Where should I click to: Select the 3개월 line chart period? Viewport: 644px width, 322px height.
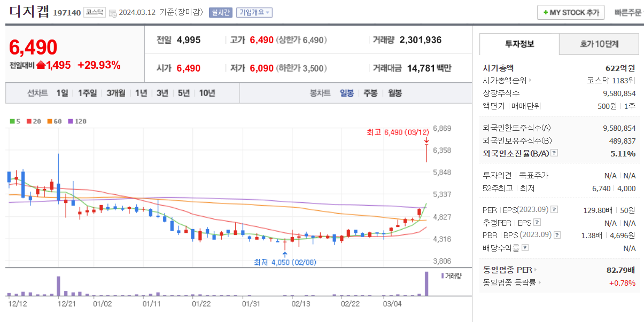point(116,93)
